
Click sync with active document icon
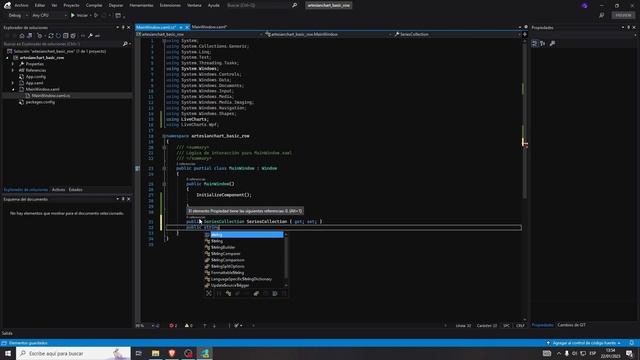coord(51,36)
